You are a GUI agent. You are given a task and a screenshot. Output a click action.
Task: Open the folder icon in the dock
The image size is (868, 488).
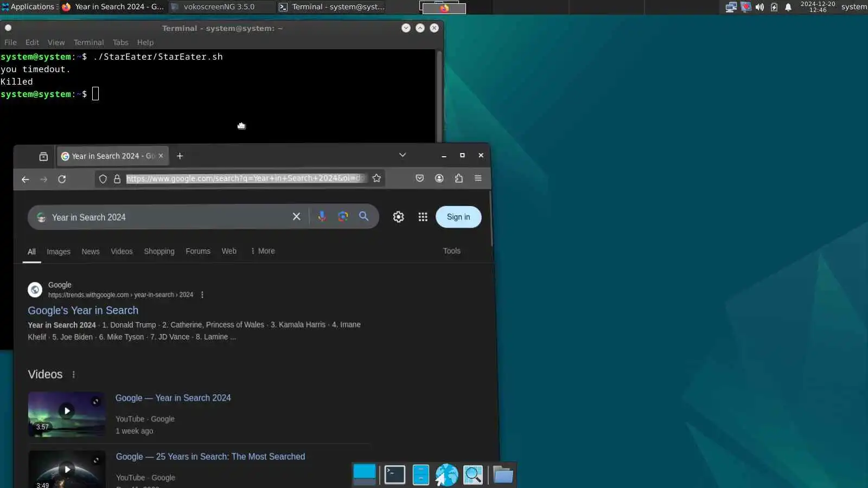[x=503, y=475]
